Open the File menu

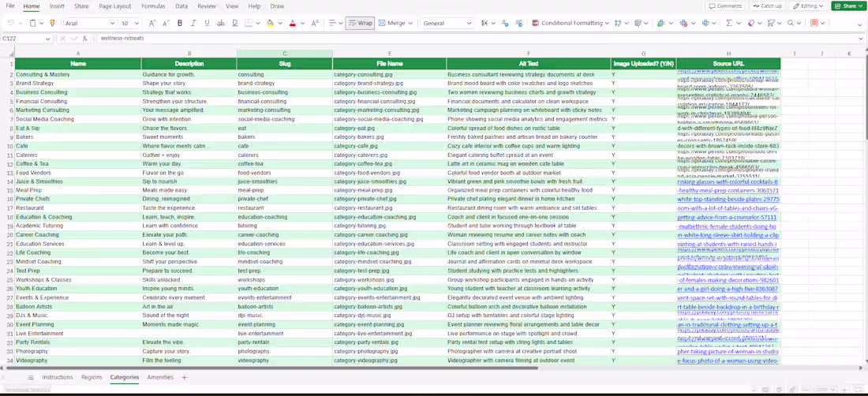[x=10, y=6]
